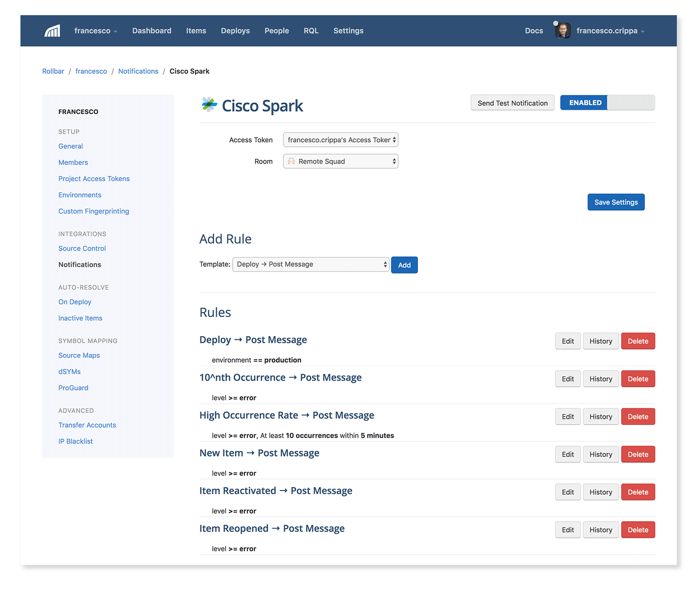The width and height of the screenshot is (700, 595).
Task: Open the People nav tab
Action: click(276, 31)
